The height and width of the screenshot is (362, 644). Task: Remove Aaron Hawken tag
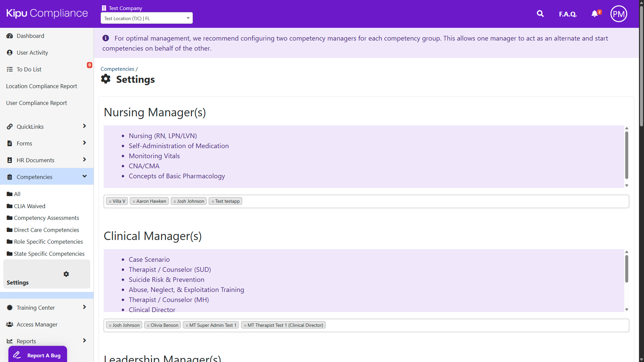(134, 201)
